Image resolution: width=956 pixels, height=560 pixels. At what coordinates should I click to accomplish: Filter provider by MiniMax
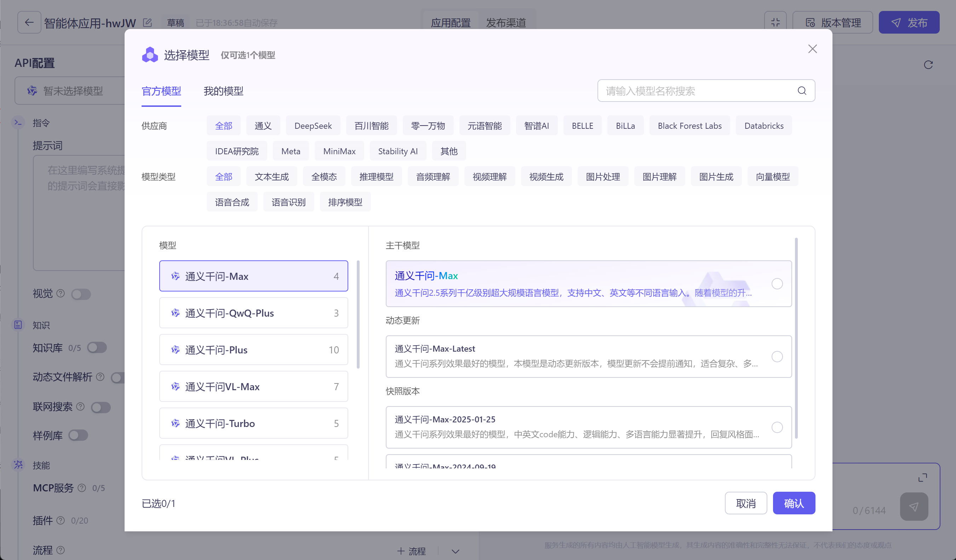tap(339, 151)
